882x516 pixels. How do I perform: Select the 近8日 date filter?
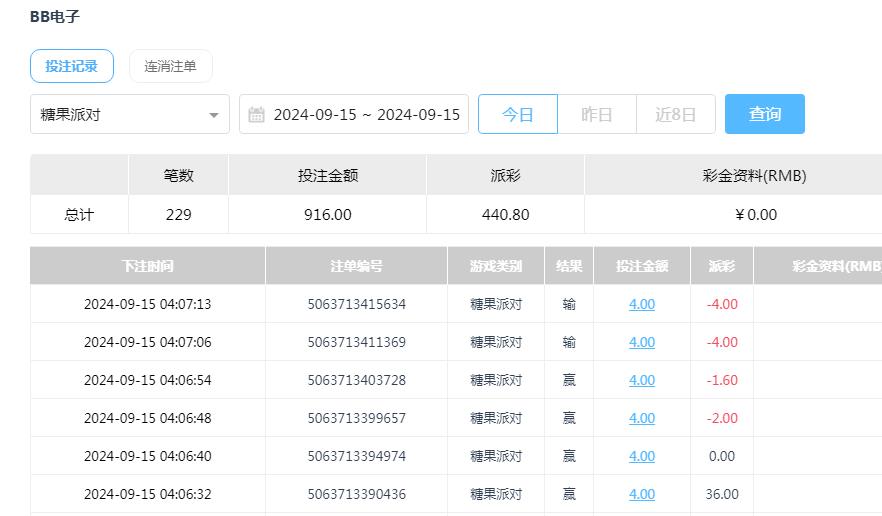point(675,114)
